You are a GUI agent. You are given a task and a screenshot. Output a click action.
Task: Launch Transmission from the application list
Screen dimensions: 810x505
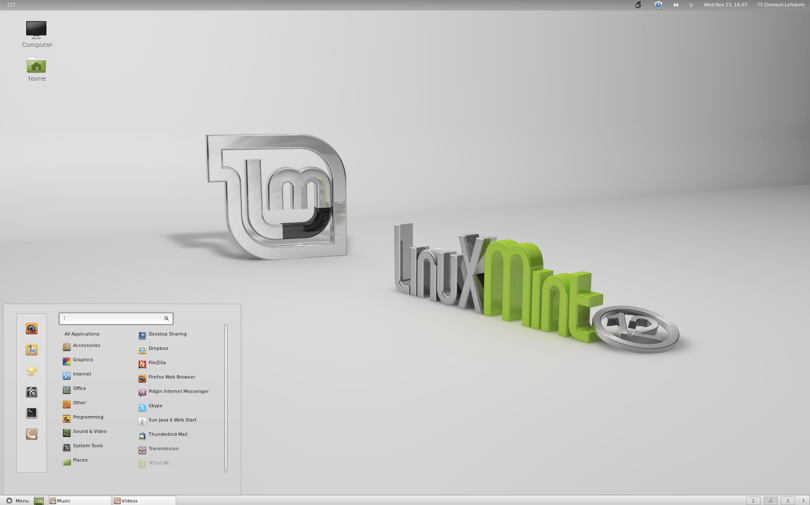click(x=159, y=449)
